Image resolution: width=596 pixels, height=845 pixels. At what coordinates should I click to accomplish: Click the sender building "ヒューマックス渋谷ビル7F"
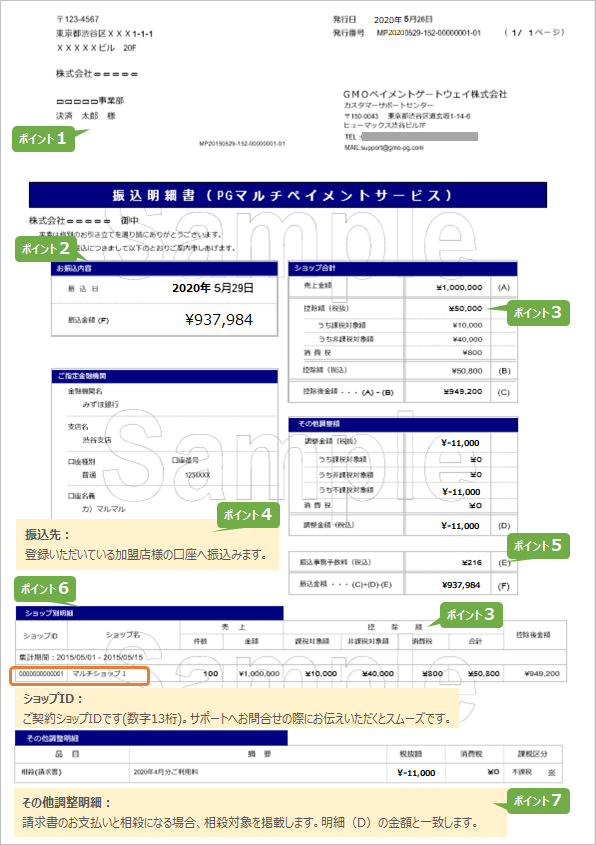pyautogui.click(x=385, y=125)
